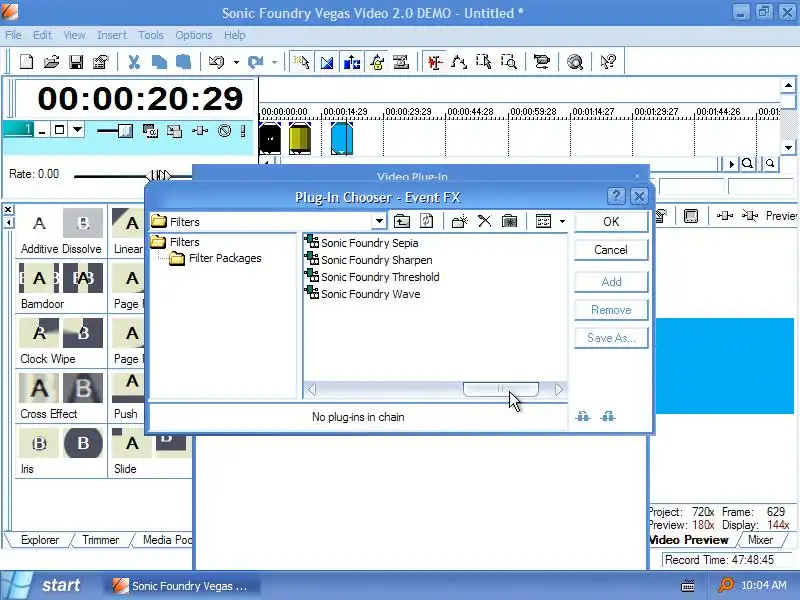
Task: Switch to the Explorer tab
Action: tap(40, 540)
